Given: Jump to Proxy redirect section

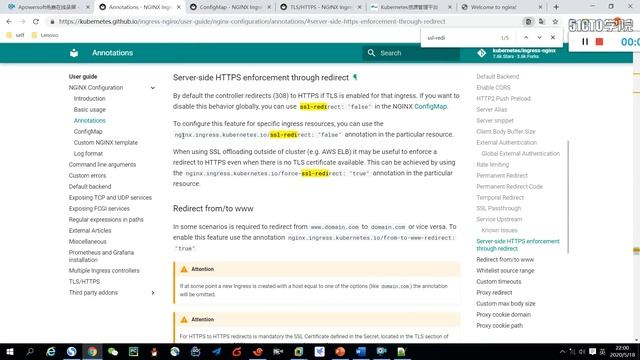Looking at the screenshot, I should tap(494, 293).
